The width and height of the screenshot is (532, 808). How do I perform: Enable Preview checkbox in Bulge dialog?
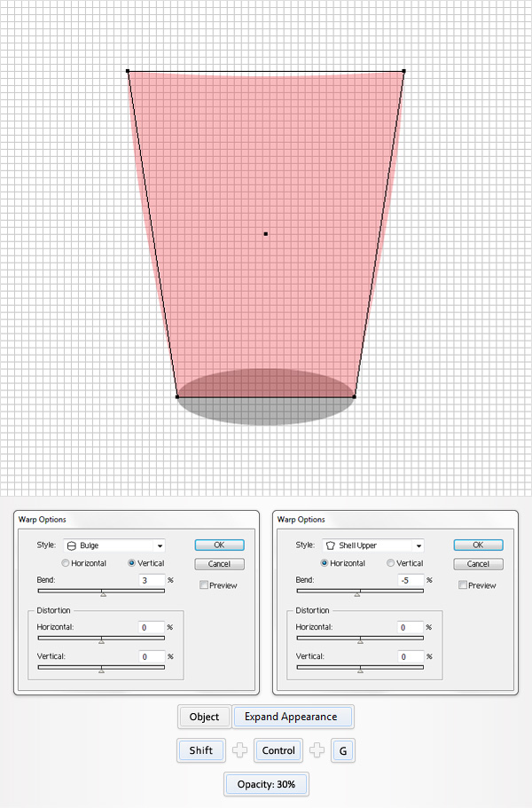coord(204,584)
